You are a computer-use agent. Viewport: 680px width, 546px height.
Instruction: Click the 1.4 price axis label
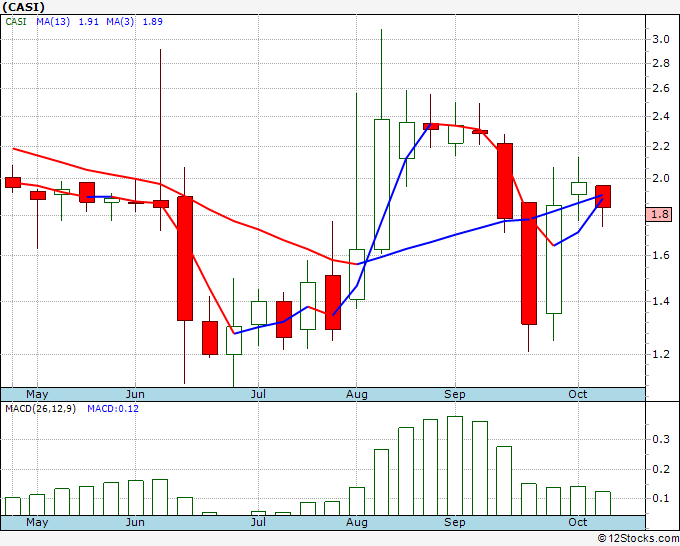[661, 301]
